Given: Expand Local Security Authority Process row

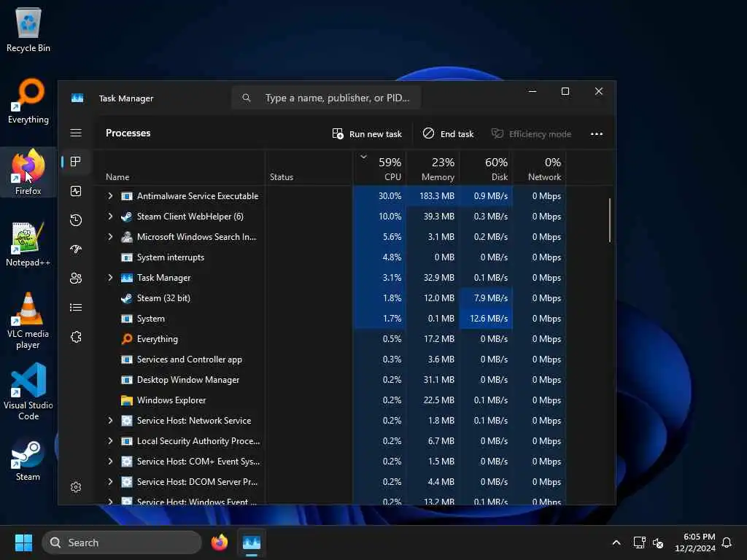Looking at the screenshot, I should [110, 441].
